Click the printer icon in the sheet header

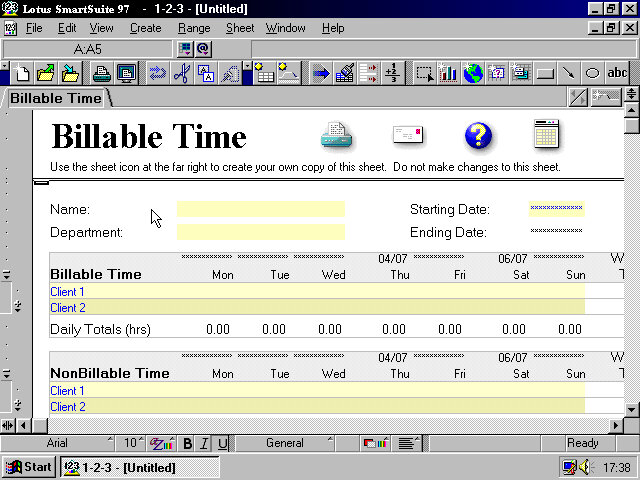336,135
